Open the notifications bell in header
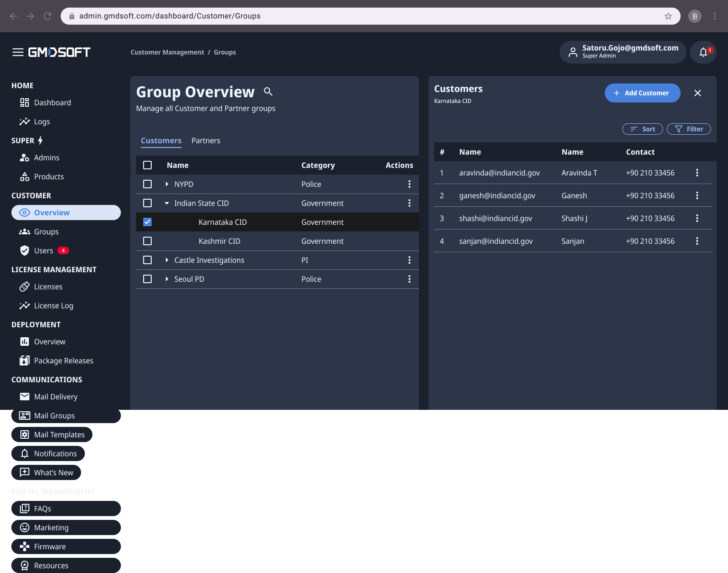The width and height of the screenshot is (728, 573). point(703,52)
